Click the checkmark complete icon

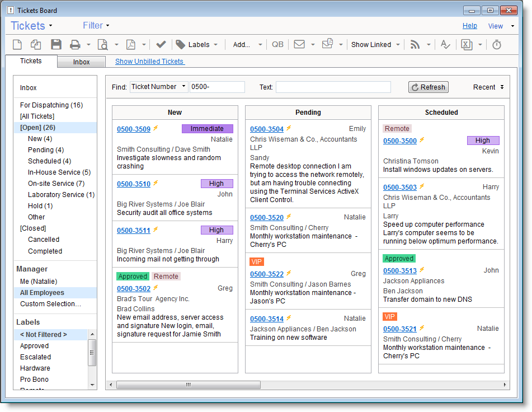pos(161,45)
